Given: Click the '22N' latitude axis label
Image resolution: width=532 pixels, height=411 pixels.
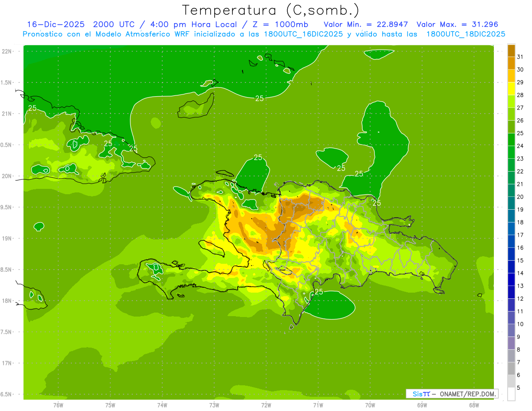Looking at the screenshot, I should point(7,51).
